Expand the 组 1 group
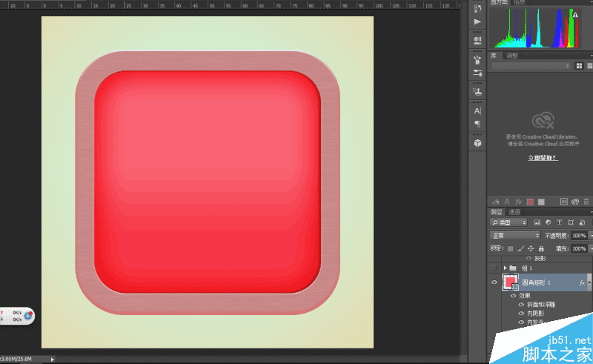The height and width of the screenshot is (364, 593). [505, 268]
